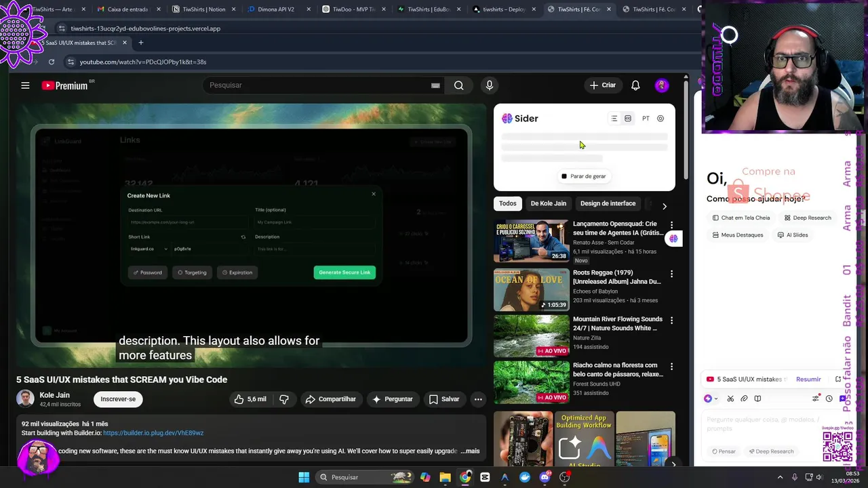
Task: Open Sider model selector dropdown
Action: [711, 399]
